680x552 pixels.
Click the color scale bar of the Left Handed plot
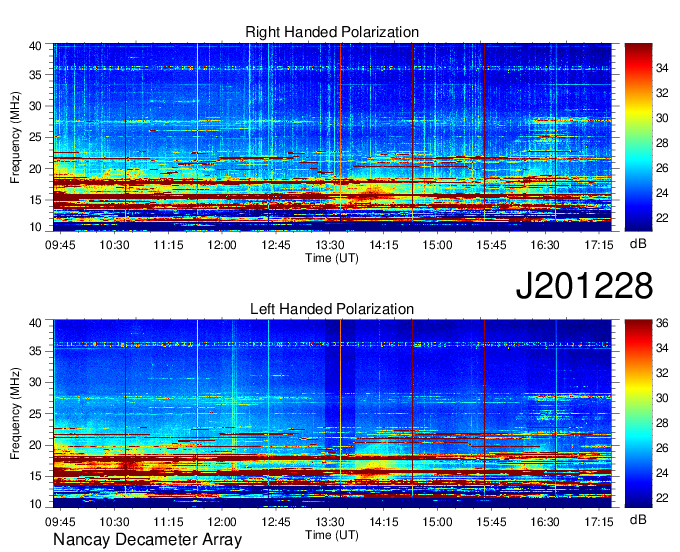click(x=638, y=414)
